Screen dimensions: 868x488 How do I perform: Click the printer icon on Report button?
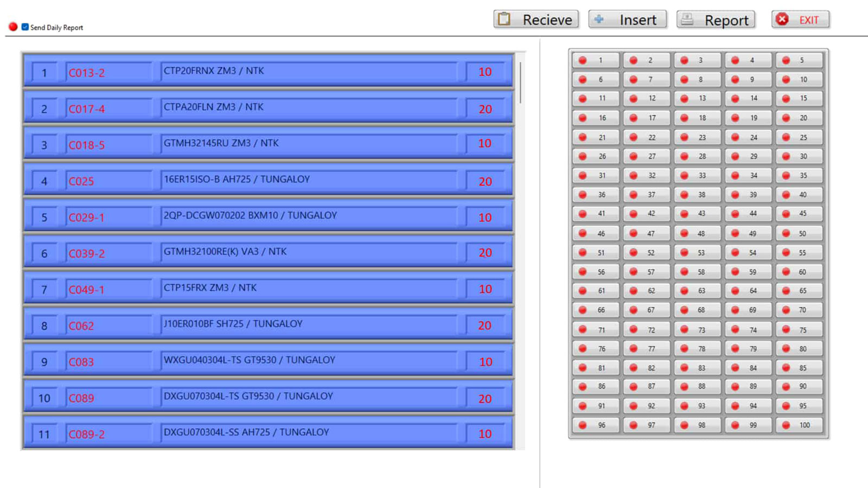point(687,20)
